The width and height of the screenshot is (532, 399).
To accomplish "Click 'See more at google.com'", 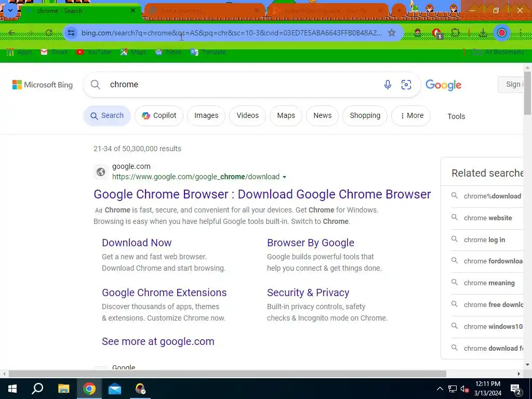I will point(158,342).
